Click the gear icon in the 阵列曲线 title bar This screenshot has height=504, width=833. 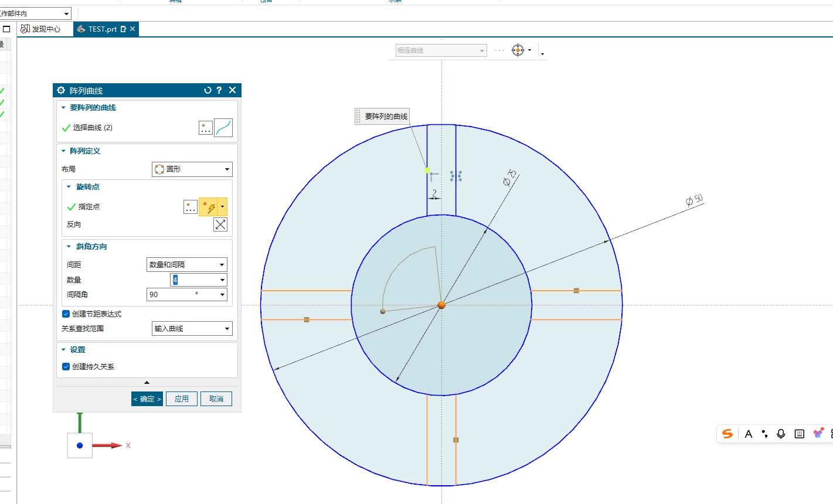61,90
